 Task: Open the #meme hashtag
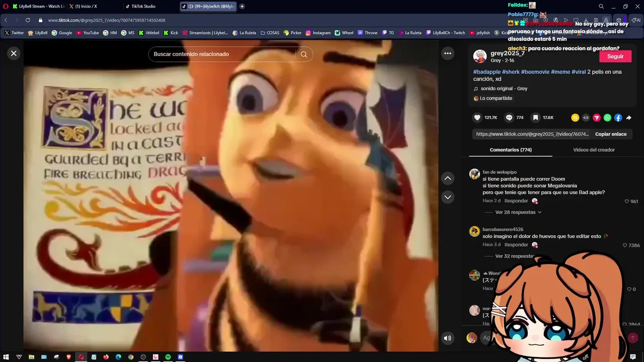click(x=560, y=72)
